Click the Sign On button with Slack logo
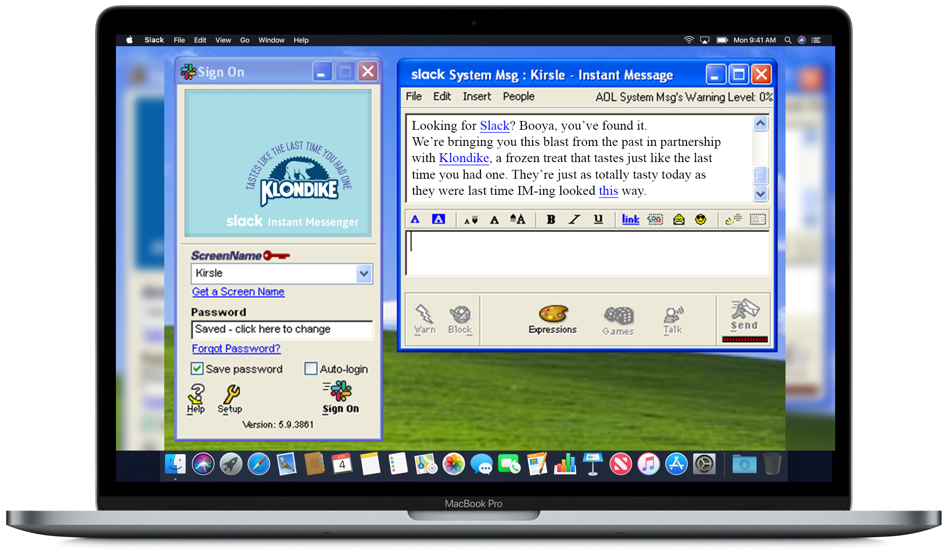946x560 pixels. click(x=340, y=397)
